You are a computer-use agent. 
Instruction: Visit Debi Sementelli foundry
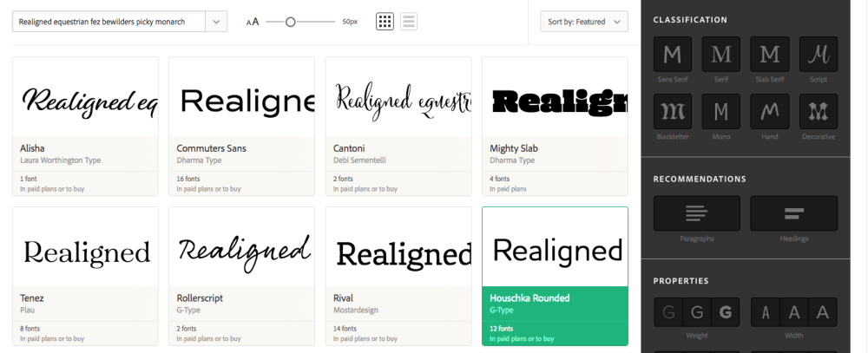click(359, 160)
